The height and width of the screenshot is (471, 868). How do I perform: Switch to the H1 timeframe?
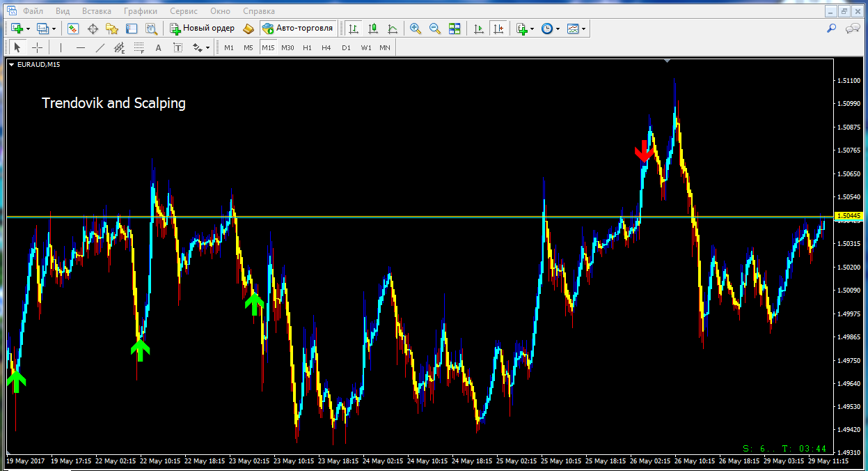(x=307, y=47)
